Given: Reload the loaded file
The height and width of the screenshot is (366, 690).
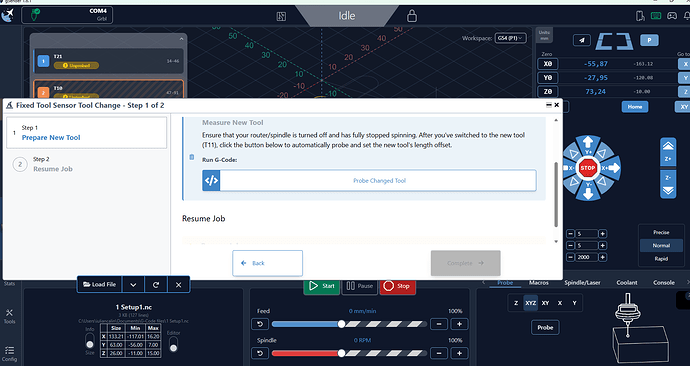Looking at the screenshot, I should tap(156, 285).
